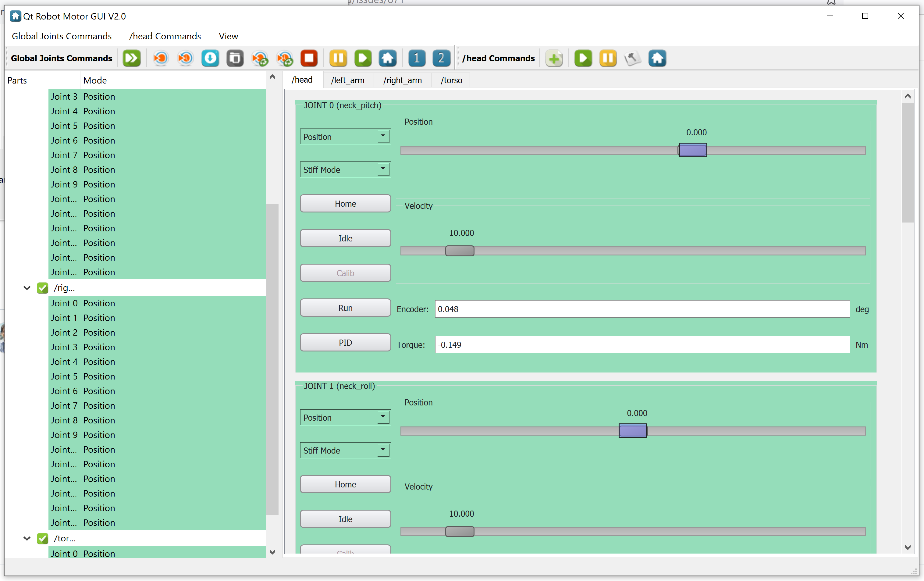Click the blue number 1 icon

[417, 58]
